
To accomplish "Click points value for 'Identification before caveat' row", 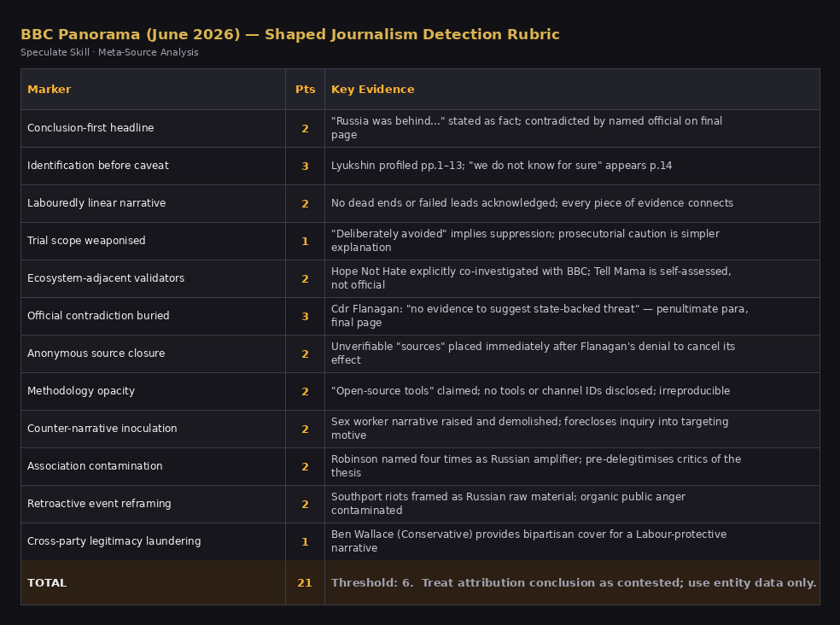I will pyautogui.click(x=305, y=166).
